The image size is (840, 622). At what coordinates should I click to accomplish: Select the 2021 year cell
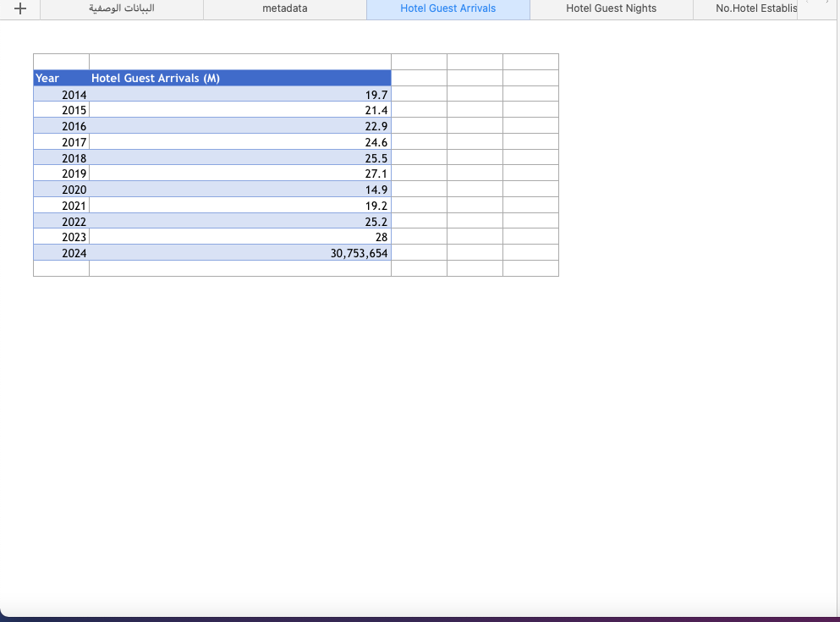61,206
